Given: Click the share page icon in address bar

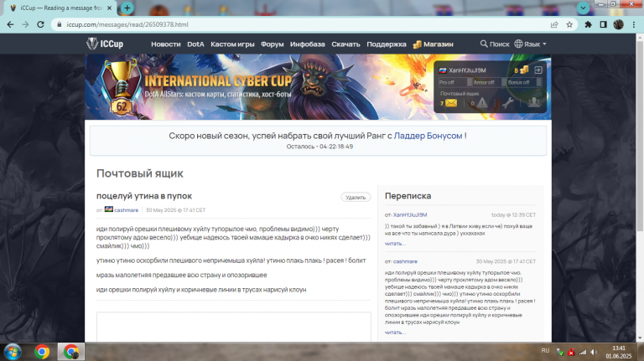Looking at the screenshot, I should pyautogui.click(x=554, y=24).
